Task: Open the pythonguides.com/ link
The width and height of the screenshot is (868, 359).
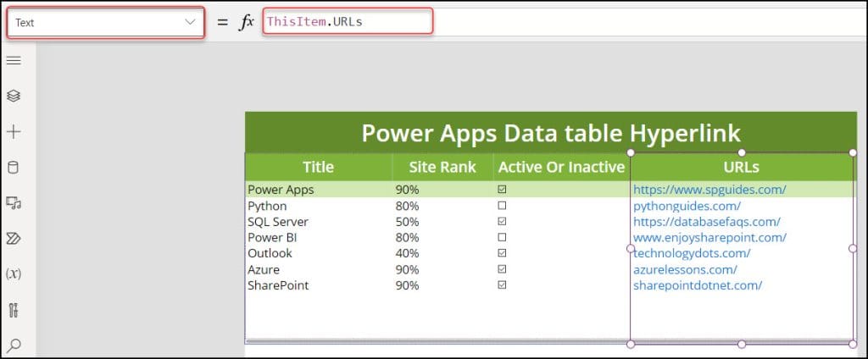Action: pos(687,206)
